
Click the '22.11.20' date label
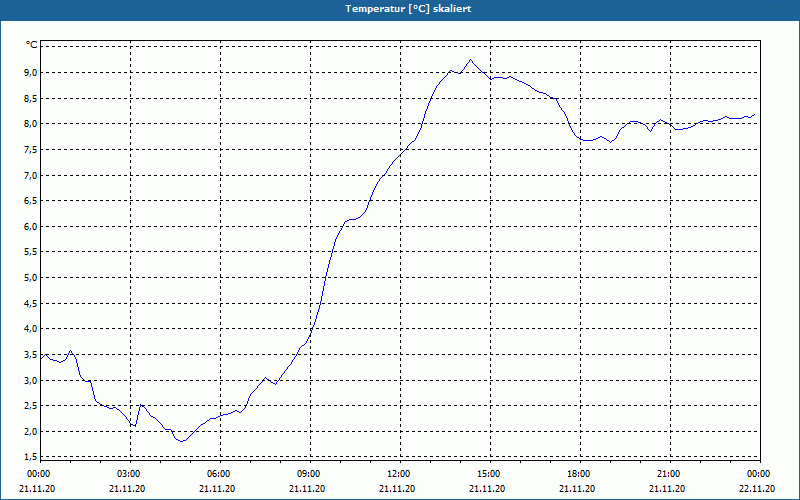point(757,489)
